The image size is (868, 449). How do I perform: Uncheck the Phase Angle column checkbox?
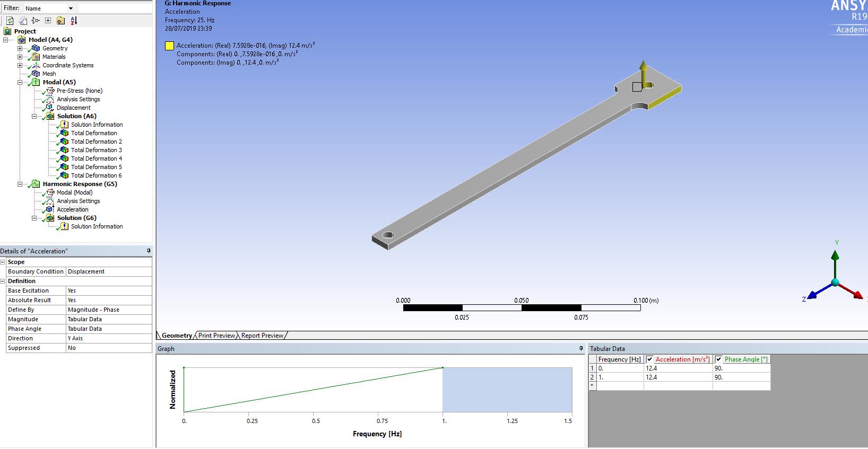718,359
